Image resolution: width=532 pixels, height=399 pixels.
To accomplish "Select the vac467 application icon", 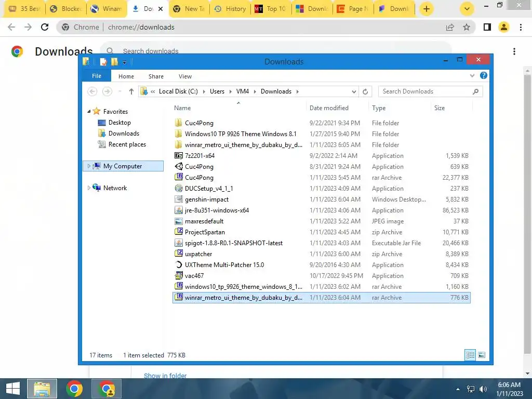I will click(x=179, y=275).
